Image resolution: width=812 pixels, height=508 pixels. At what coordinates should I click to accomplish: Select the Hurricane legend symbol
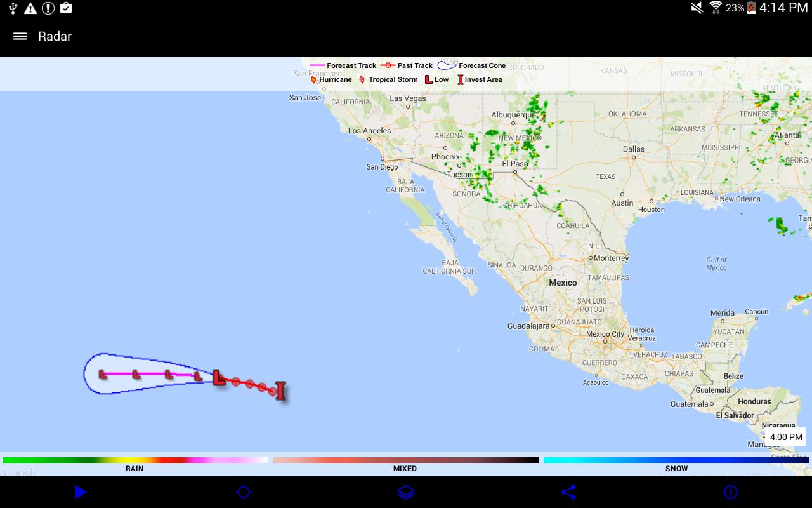[313, 79]
